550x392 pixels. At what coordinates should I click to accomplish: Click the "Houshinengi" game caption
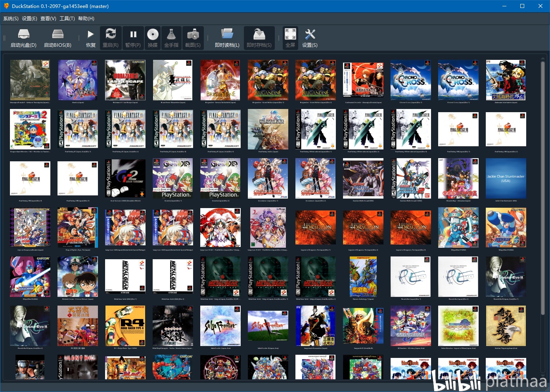[458, 201]
